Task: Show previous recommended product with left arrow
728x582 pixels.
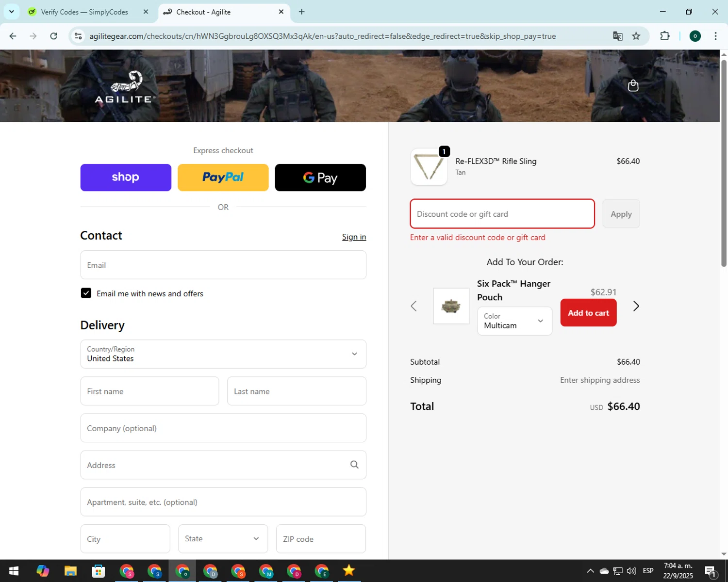Action: [414, 306]
